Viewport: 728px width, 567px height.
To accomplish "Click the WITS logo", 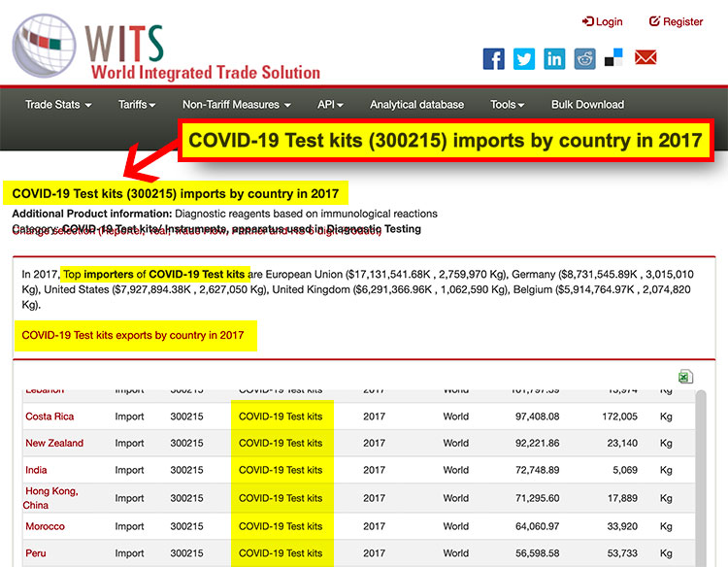I will point(165,47).
